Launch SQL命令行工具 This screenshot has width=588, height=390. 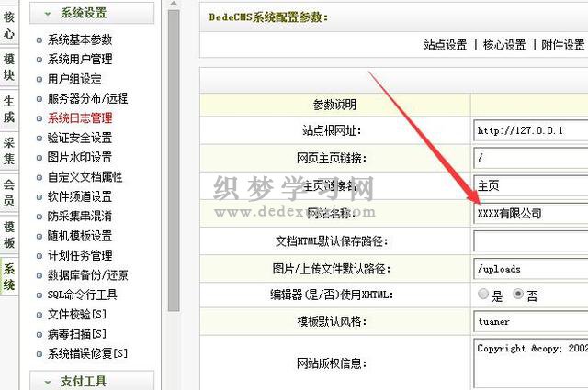point(82,295)
